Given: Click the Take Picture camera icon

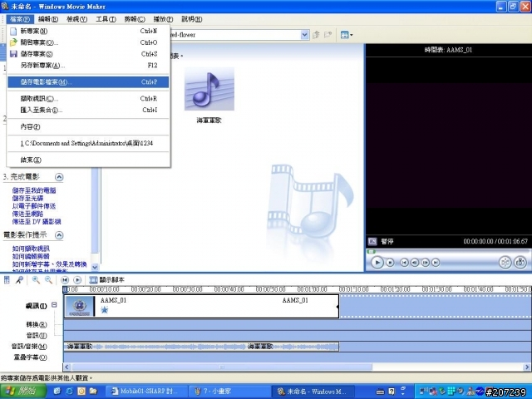Looking at the screenshot, I should 520,263.
